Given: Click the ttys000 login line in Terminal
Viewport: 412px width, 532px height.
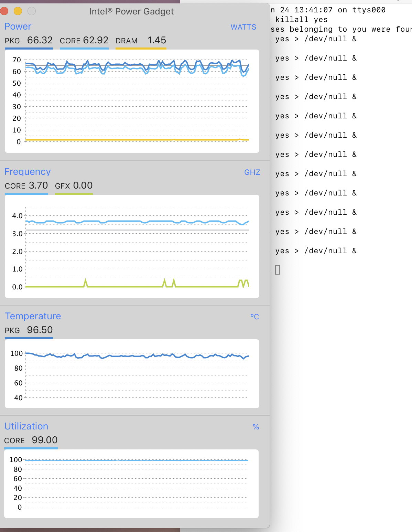Looking at the screenshot, I should [x=328, y=10].
